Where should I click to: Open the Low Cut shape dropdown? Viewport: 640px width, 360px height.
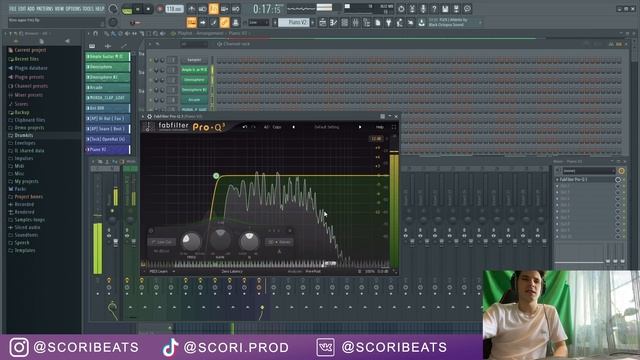pos(162,242)
